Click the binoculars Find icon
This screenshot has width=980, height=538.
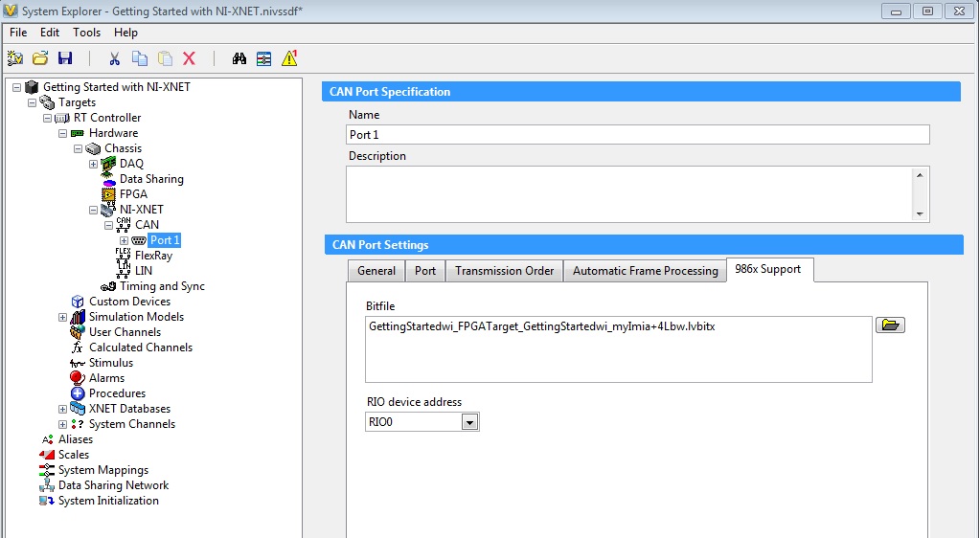239,58
